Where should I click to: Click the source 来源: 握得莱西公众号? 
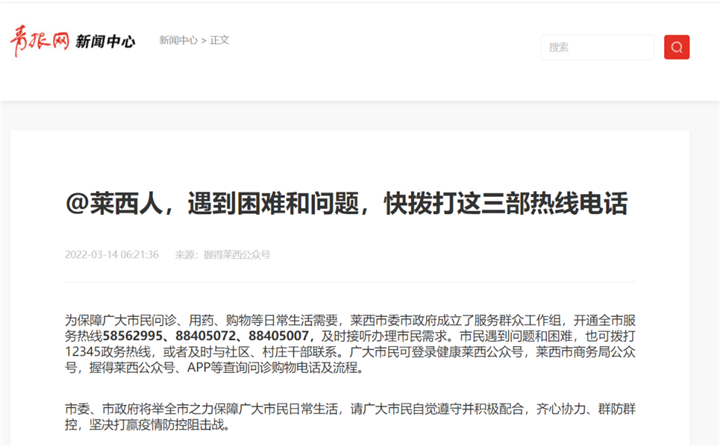pos(223,254)
